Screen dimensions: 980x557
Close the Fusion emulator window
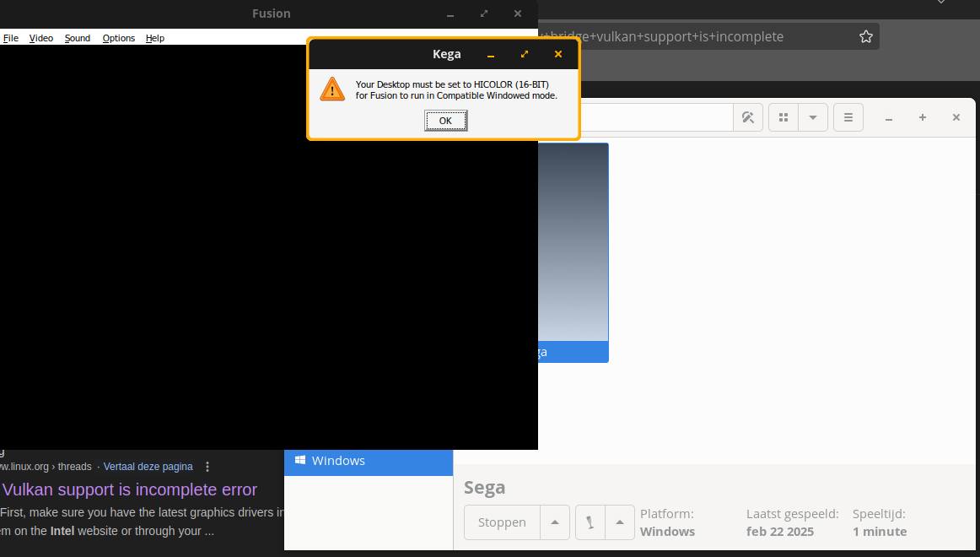click(x=518, y=14)
